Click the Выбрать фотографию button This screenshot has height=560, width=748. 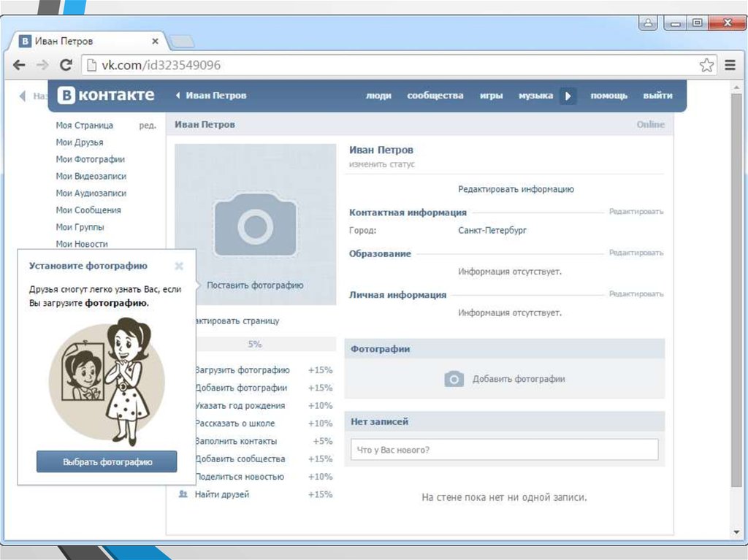pos(107,461)
